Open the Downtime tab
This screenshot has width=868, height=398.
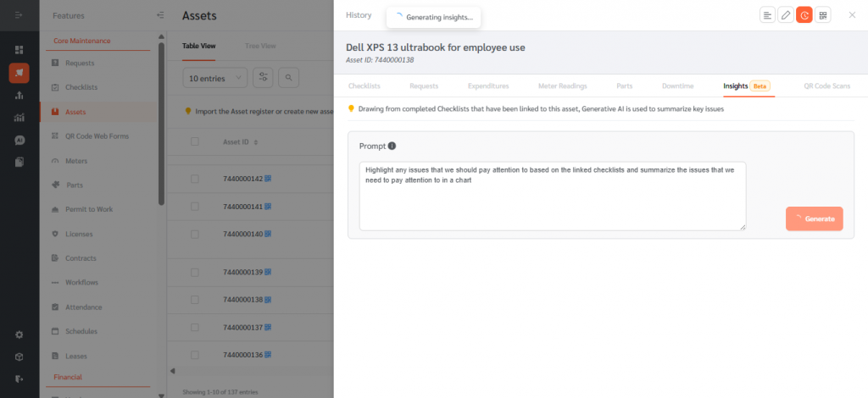[x=677, y=86]
